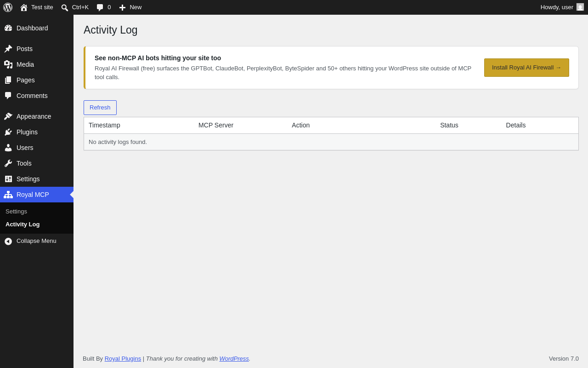The width and height of the screenshot is (588, 368).
Task: Open the Users person icon
Action: click(x=8, y=148)
